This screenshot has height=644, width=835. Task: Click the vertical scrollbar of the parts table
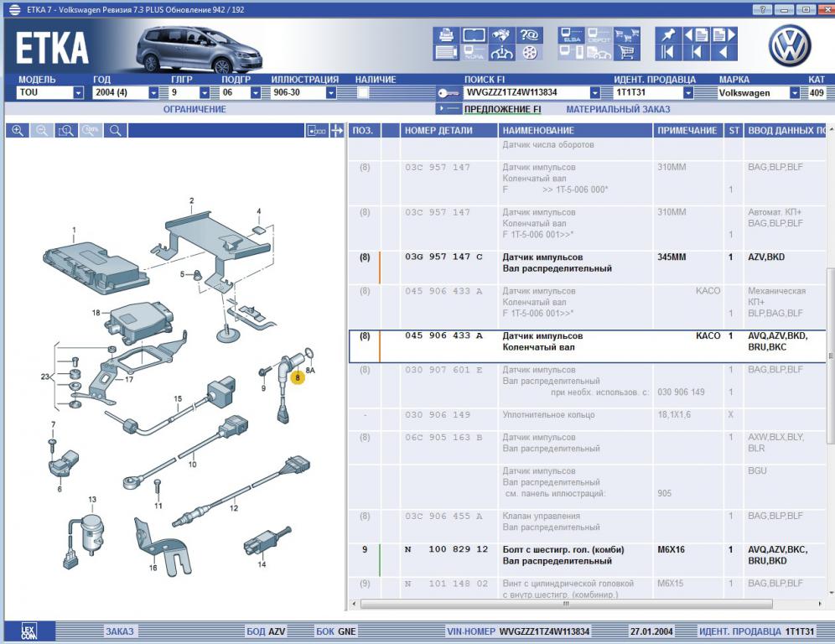(x=830, y=356)
